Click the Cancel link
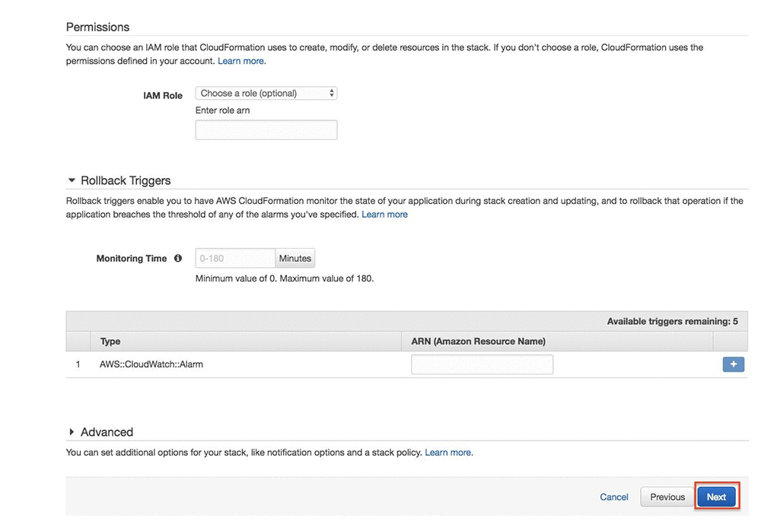This screenshot has width=761, height=532. (x=614, y=497)
